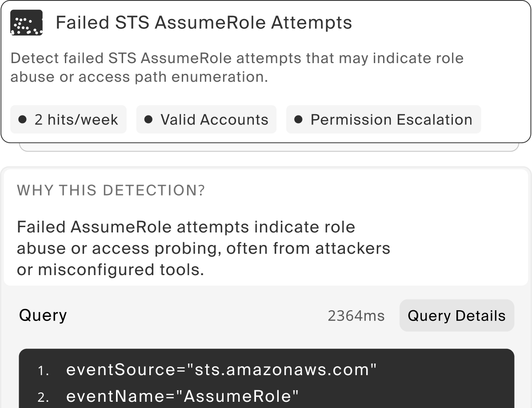532x408 pixels.
Task: Click the eventSource query line
Action: [221, 370]
